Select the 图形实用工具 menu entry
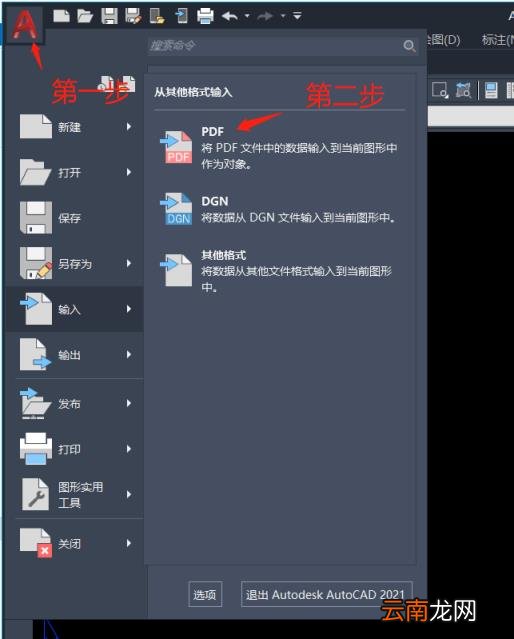This screenshot has height=639, width=514. point(75,494)
